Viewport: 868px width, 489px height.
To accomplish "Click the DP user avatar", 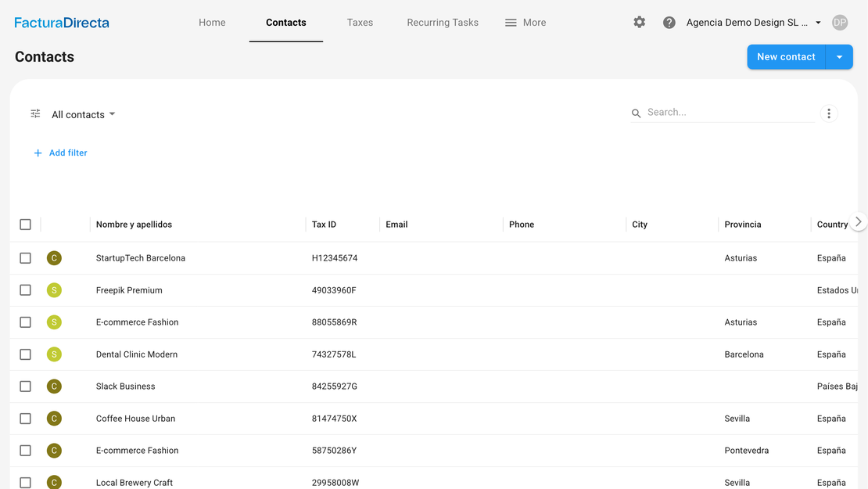I will click(840, 23).
